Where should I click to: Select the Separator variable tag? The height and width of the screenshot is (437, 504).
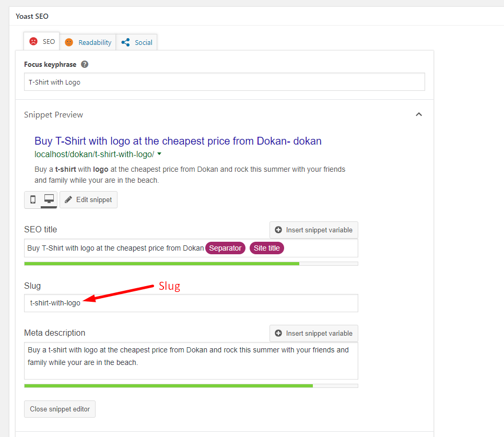[x=225, y=248]
